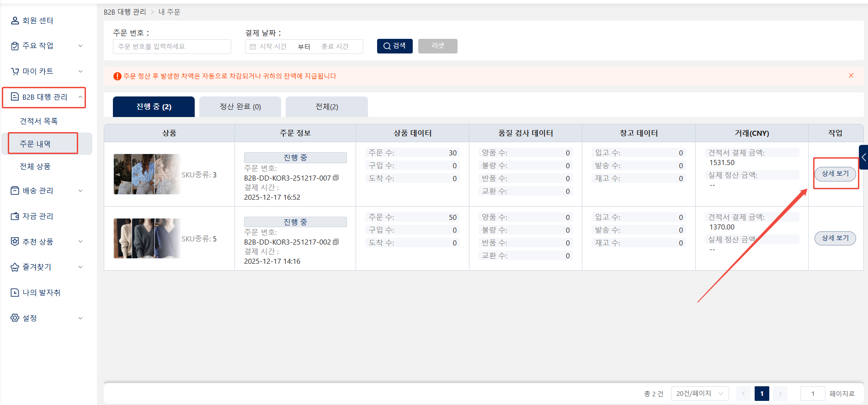Expand the right-edge collapsed side panel arrow
The width and height of the screenshot is (868, 405).
click(x=863, y=157)
